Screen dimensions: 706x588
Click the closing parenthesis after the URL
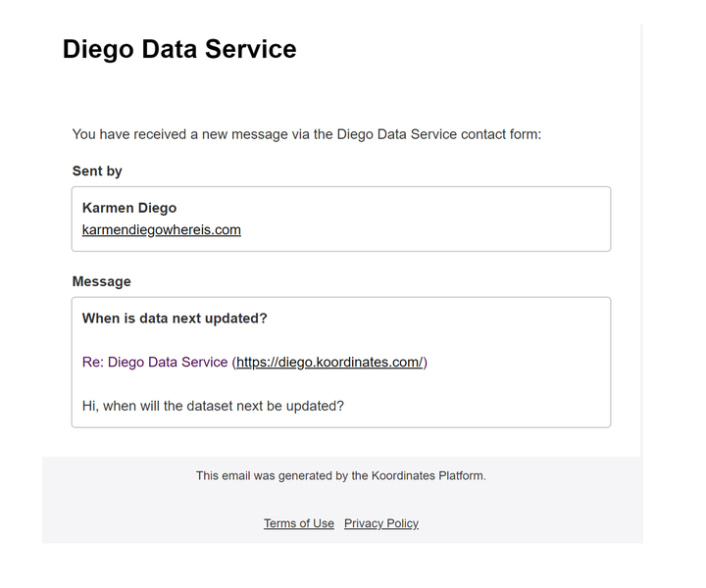click(x=426, y=363)
